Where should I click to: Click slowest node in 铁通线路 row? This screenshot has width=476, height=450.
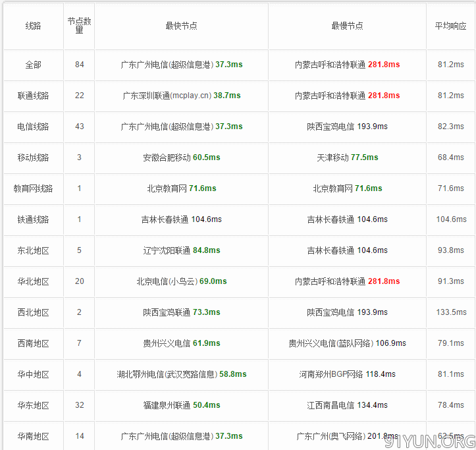[x=347, y=219]
